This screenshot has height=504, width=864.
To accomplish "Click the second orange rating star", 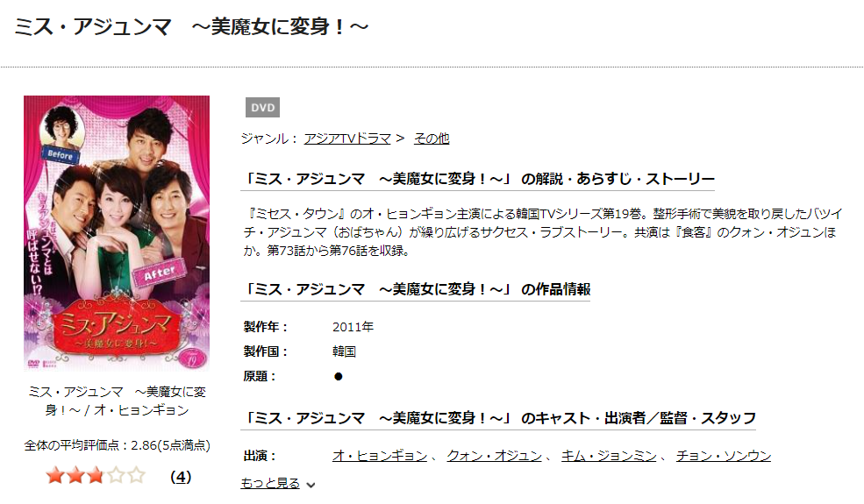I will pyautogui.click(x=75, y=475).
